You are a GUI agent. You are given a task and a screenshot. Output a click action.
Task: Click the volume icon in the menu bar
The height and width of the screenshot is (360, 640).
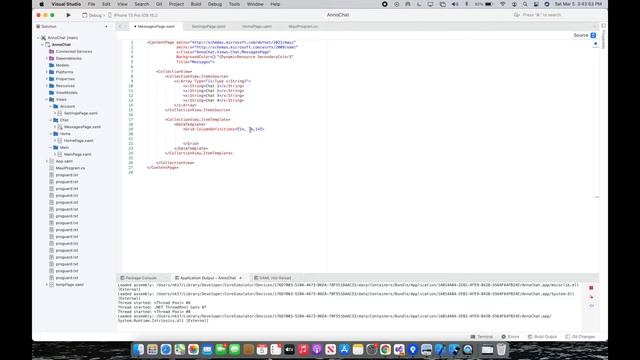pyautogui.click(x=455, y=4)
